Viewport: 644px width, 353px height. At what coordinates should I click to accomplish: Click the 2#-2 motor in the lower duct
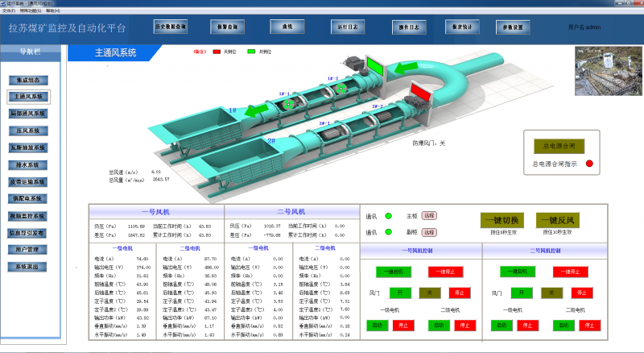[384, 116]
